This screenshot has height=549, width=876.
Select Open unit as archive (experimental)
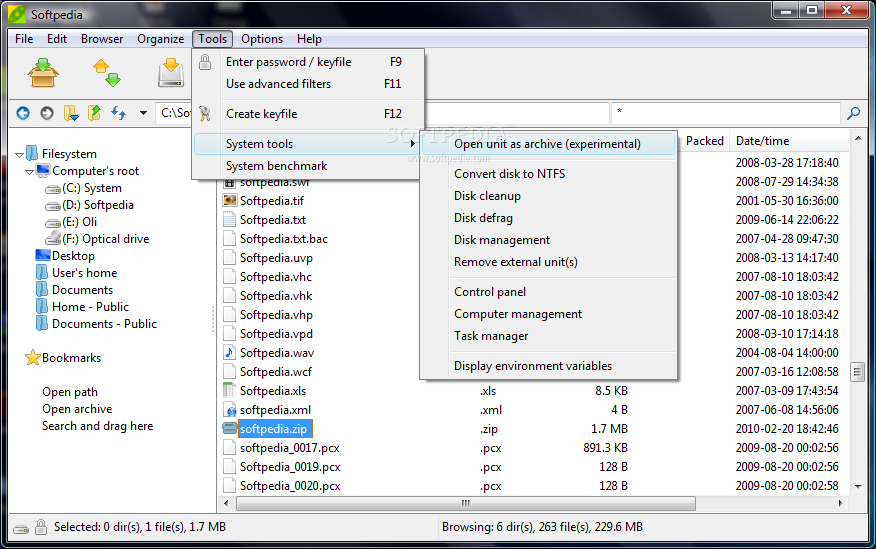[548, 144]
